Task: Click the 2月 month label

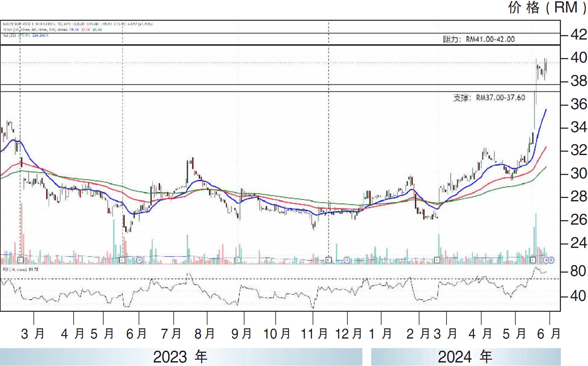Action: 418,334
